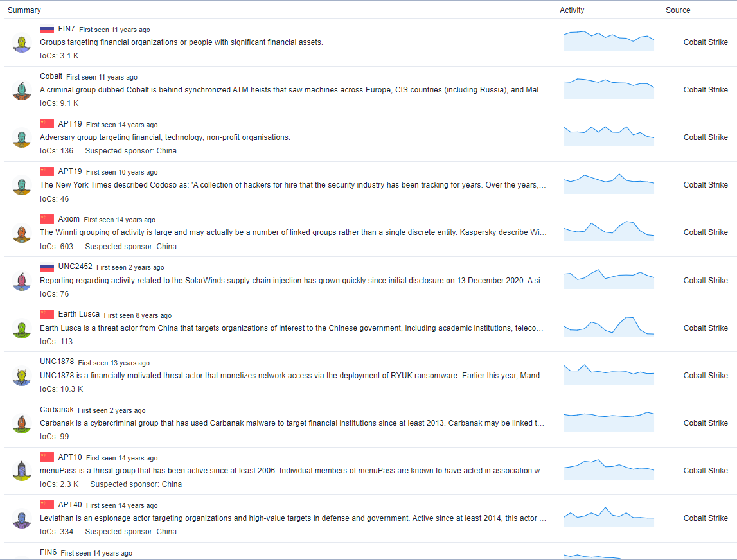
Task: Open the Carbanak actor name link
Action: [x=57, y=410]
